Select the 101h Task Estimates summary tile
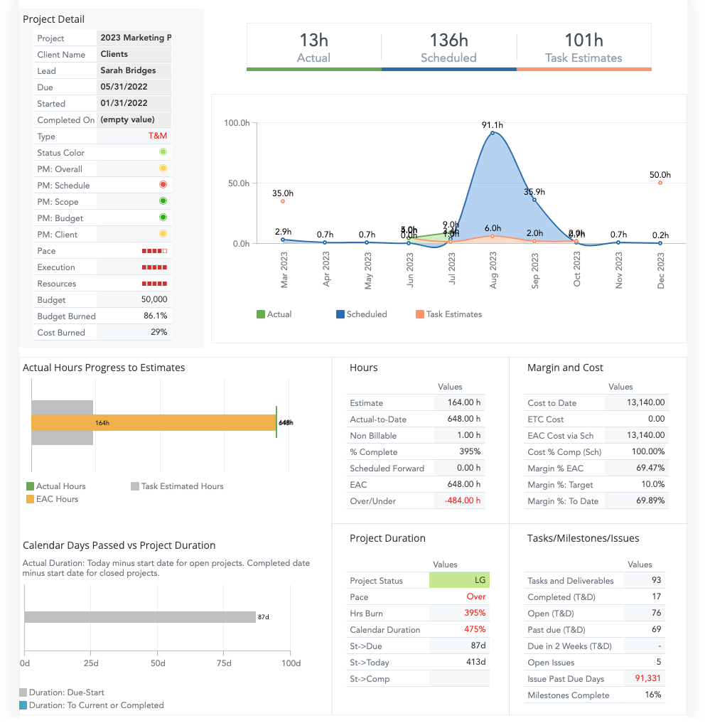 coord(583,48)
